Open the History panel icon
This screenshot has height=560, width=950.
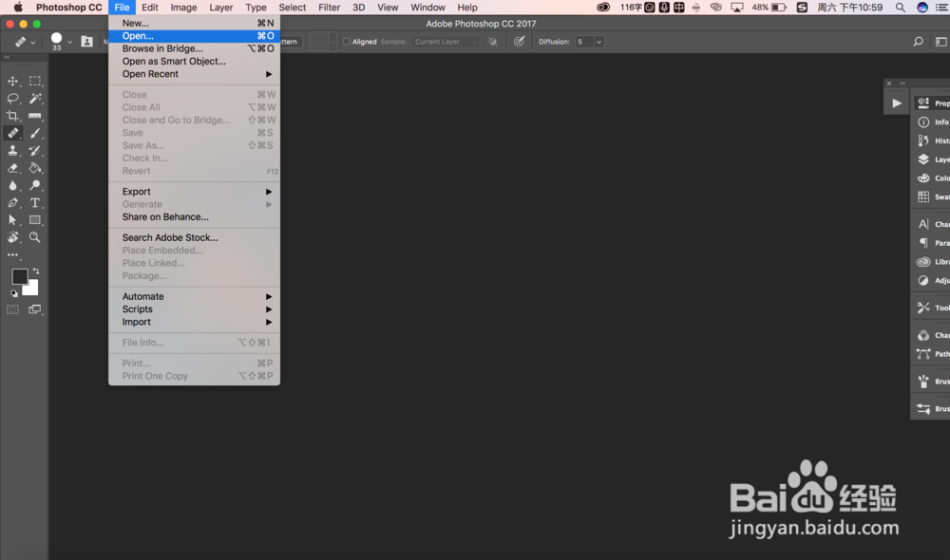pos(923,140)
